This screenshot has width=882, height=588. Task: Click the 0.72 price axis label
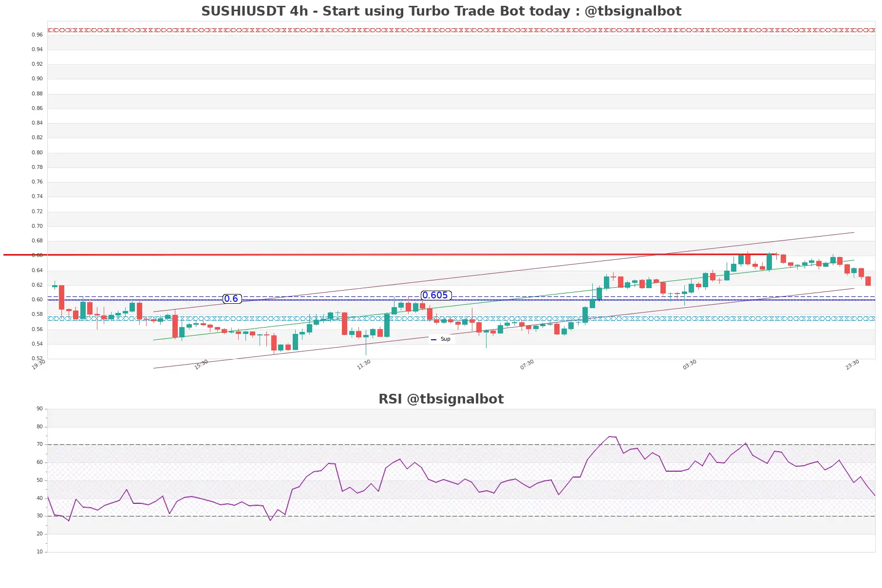click(x=37, y=211)
